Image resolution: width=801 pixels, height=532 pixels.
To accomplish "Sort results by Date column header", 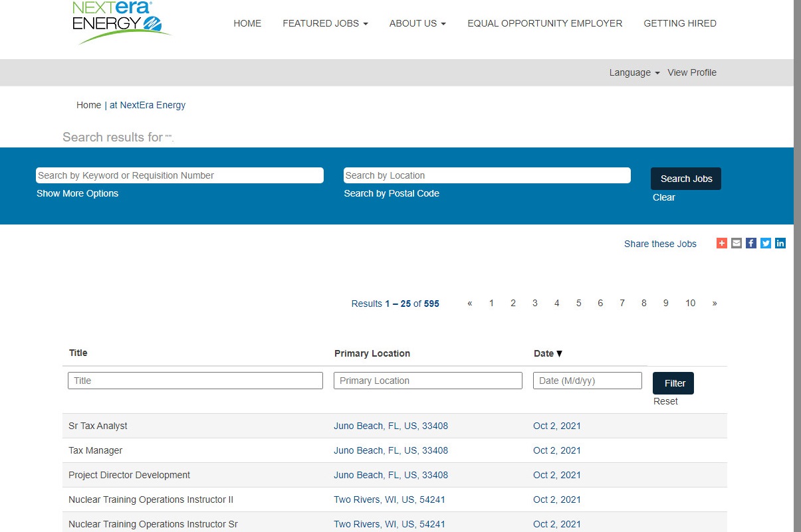I will tap(548, 353).
